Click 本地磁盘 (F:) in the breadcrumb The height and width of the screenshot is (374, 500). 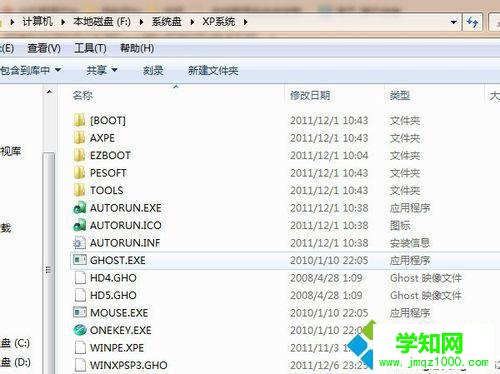click(102, 22)
